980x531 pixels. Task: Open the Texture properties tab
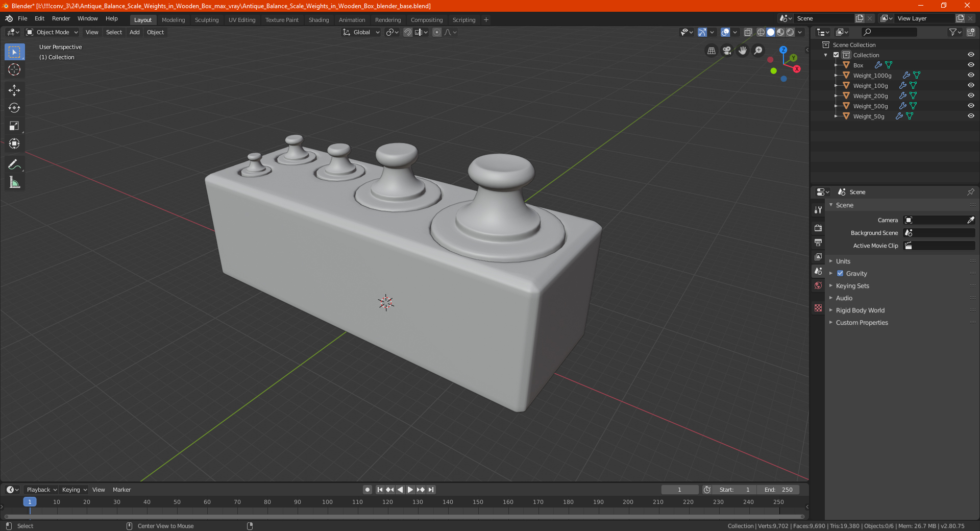[818, 308]
